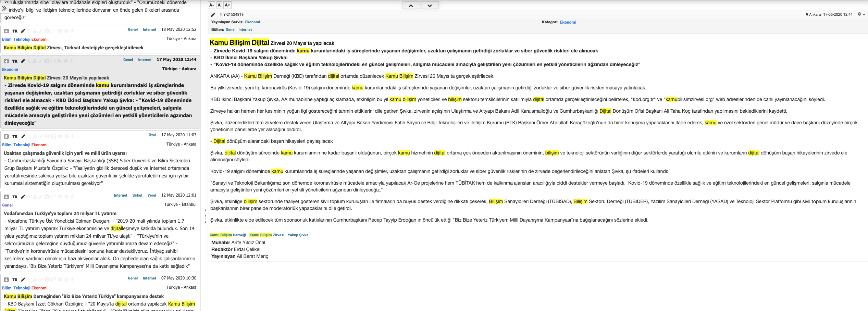Go to the next article with the down chevron
The height and width of the screenshot is (311, 868).
point(430,5)
